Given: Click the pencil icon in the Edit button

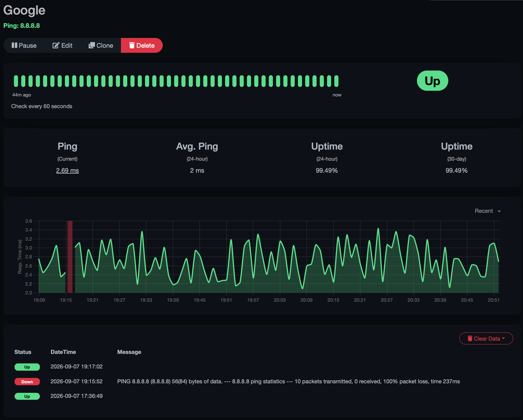Looking at the screenshot, I should click(x=55, y=46).
